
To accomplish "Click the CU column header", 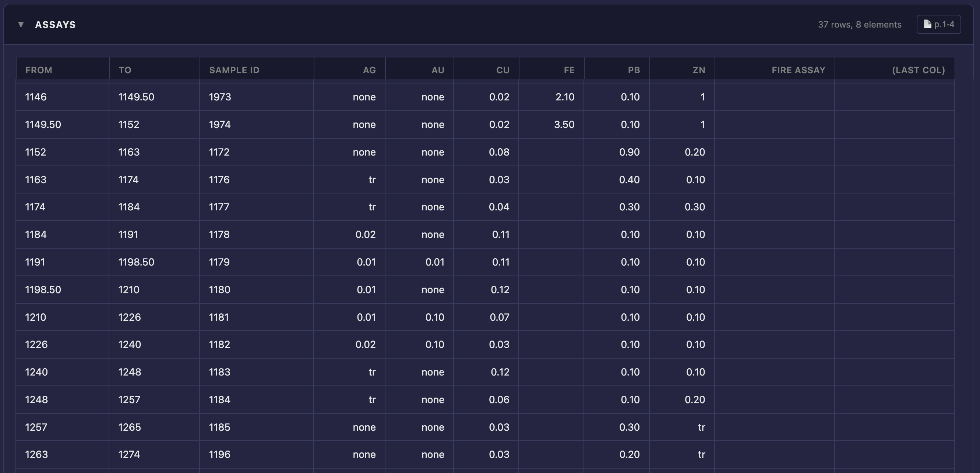I will tap(503, 70).
